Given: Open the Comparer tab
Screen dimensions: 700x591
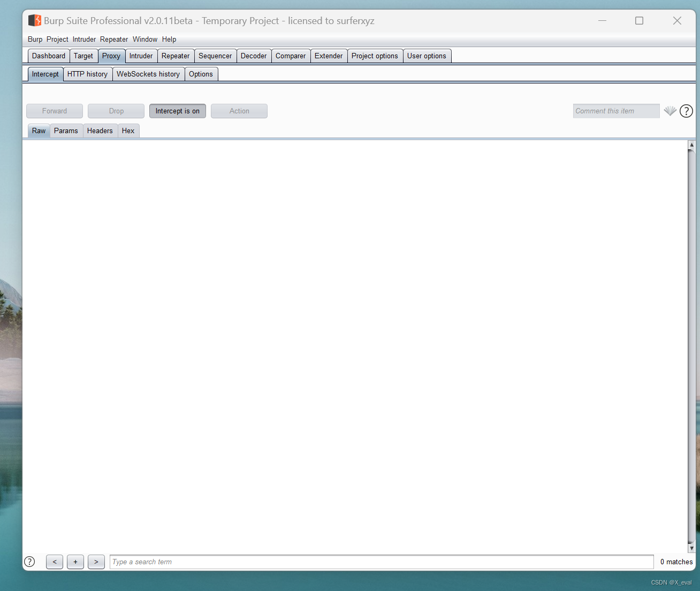Looking at the screenshot, I should pos(291,56).
